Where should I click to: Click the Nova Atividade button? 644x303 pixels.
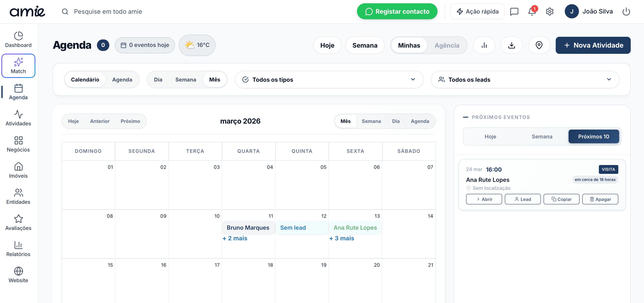pyautogui.click(x=593, y=45)
